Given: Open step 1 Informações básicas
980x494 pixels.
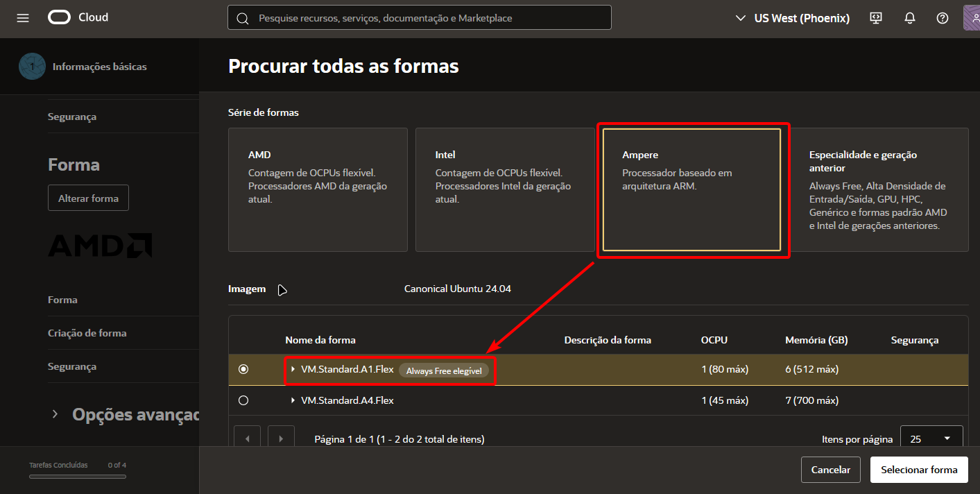Looking at the screenshot, I should 83,67.
